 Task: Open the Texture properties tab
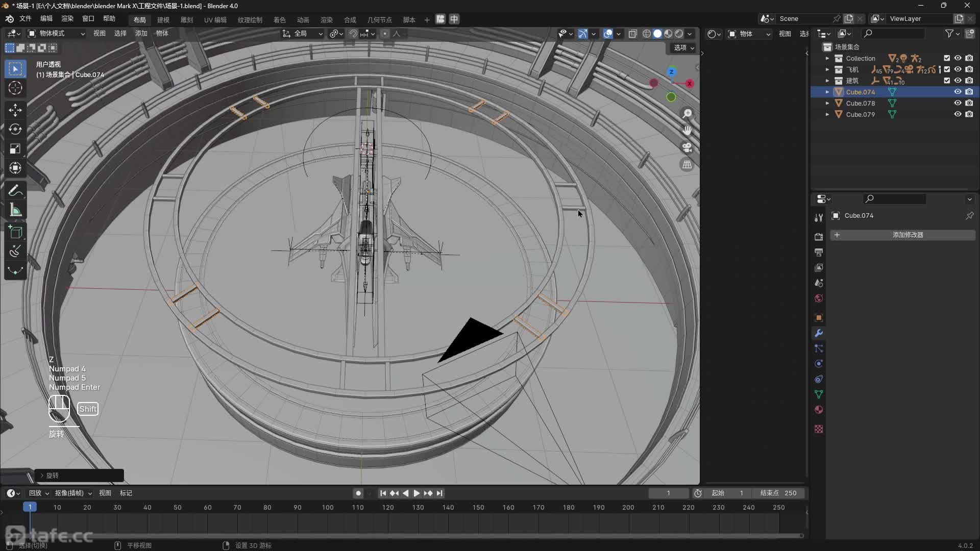point(819,429)
